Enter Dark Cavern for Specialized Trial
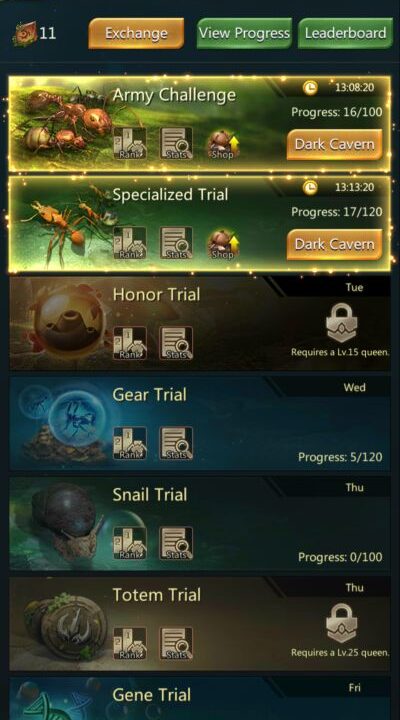Viewport: 400px width, 720px height. (334, 244)
